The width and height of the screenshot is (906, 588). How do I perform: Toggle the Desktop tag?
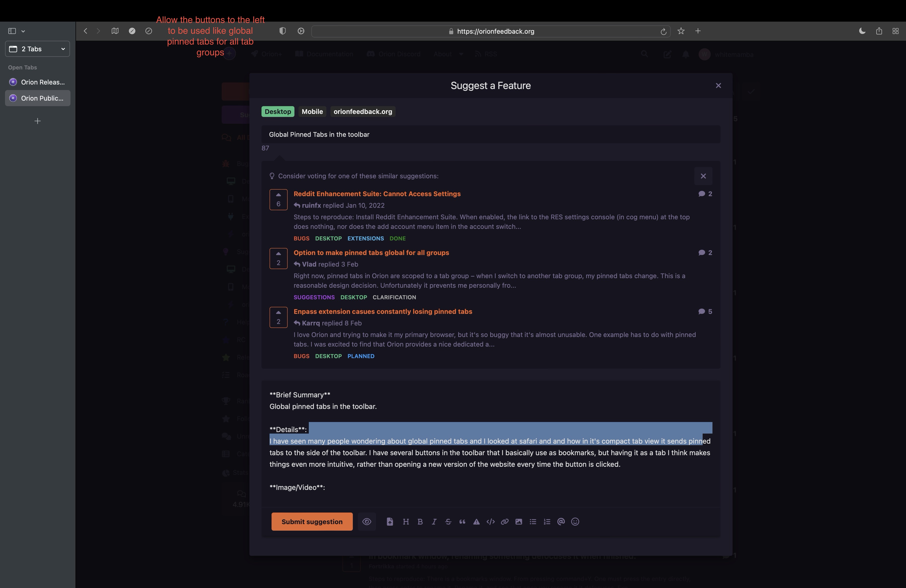278,111
